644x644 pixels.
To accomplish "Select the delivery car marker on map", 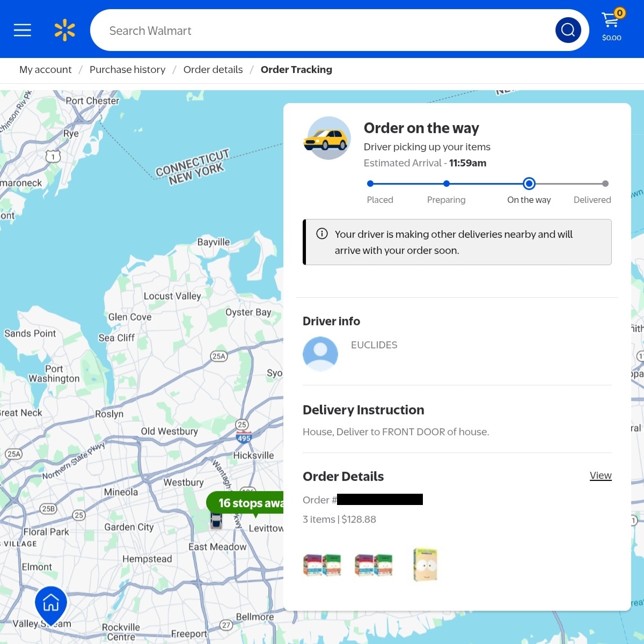I will point(216,519).
